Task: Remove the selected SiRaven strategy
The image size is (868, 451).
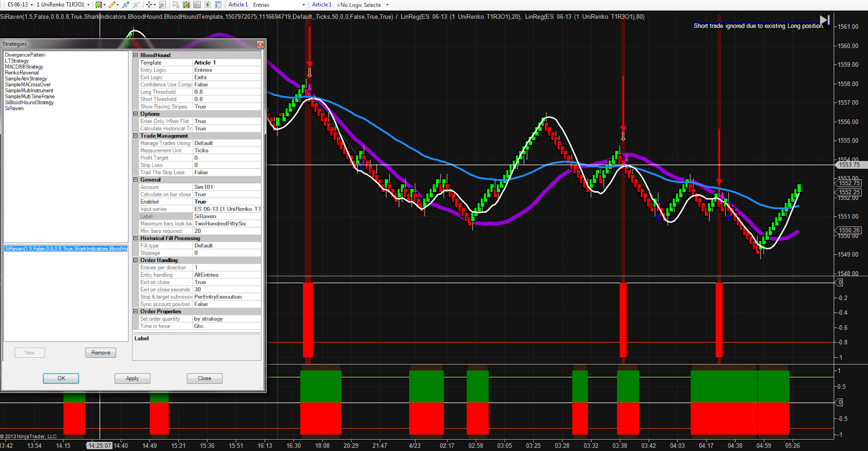Action: click(x=100, y=353)
